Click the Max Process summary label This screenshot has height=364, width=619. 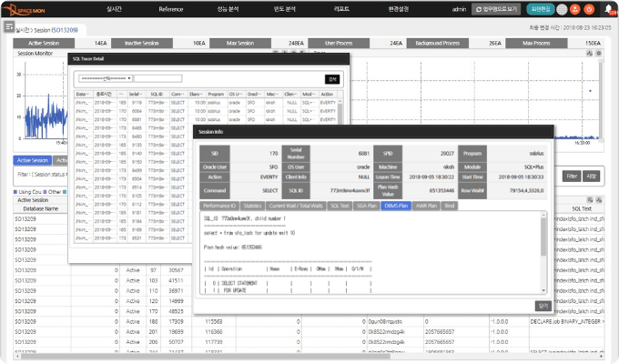[x=536, y=43]
